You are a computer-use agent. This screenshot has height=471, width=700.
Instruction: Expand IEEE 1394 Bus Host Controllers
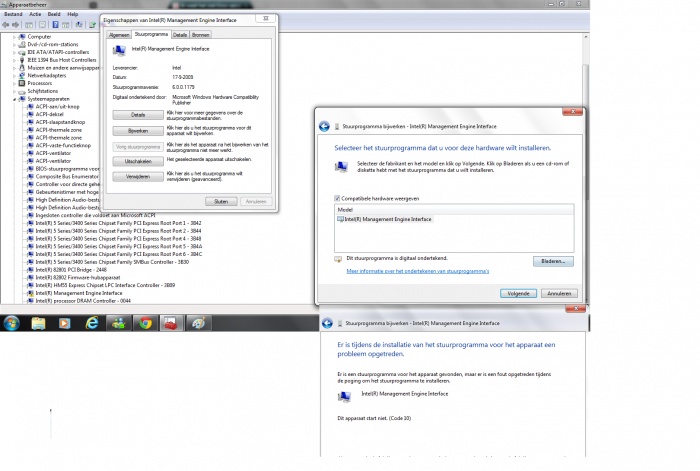pyautogui.click(x=14, y=60)
